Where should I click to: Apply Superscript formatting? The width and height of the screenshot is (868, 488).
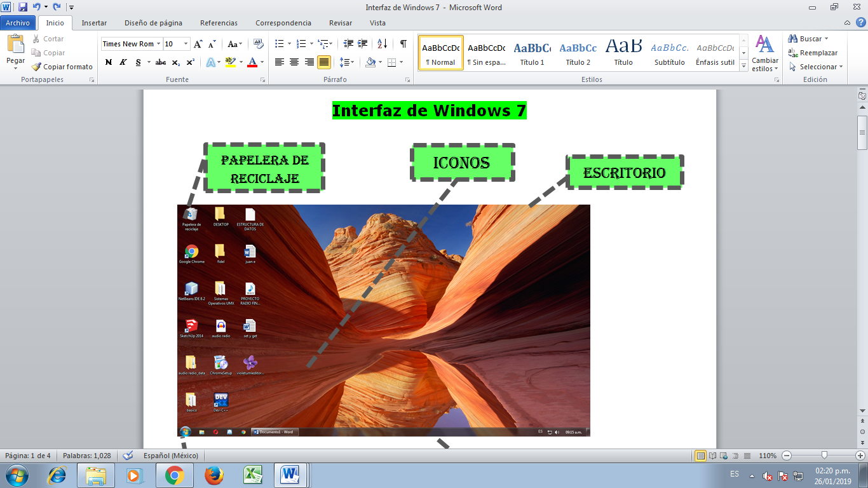[x=189, y=62]
